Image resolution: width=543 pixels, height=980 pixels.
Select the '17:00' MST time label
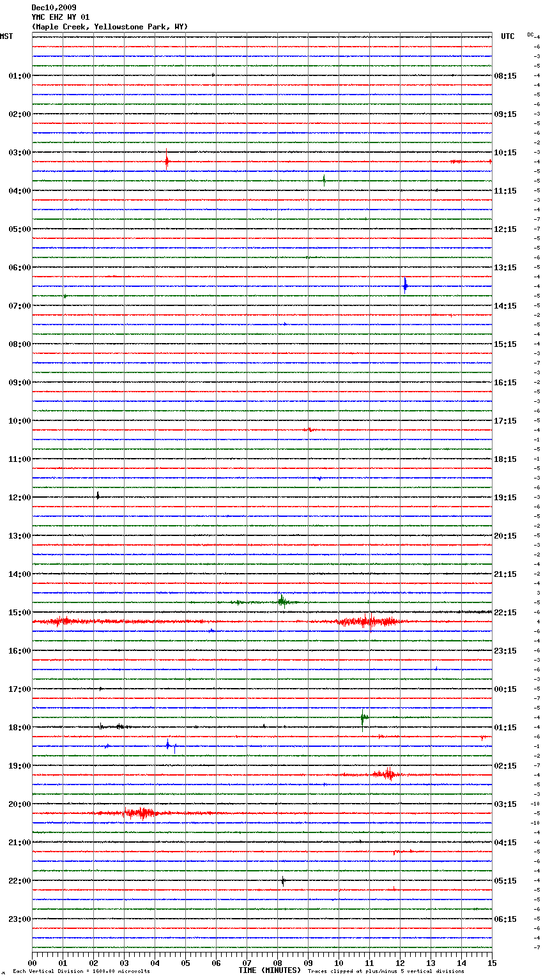pos(20,689)
